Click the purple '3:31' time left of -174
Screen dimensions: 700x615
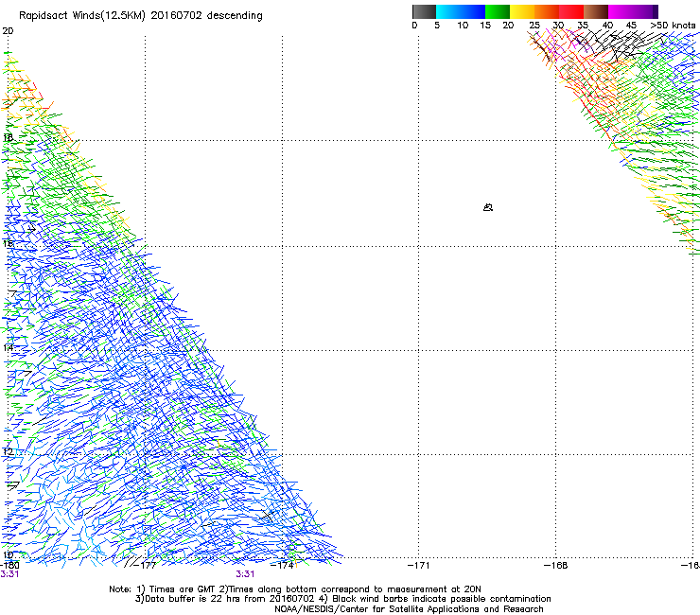point(245,574)
